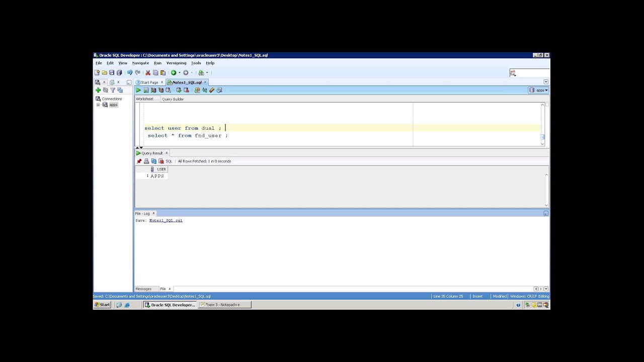Open the Notes1_SQL.sql link in log
This screenshot has width=644, height=362.
pyautogui.click(x=166, y=220)
